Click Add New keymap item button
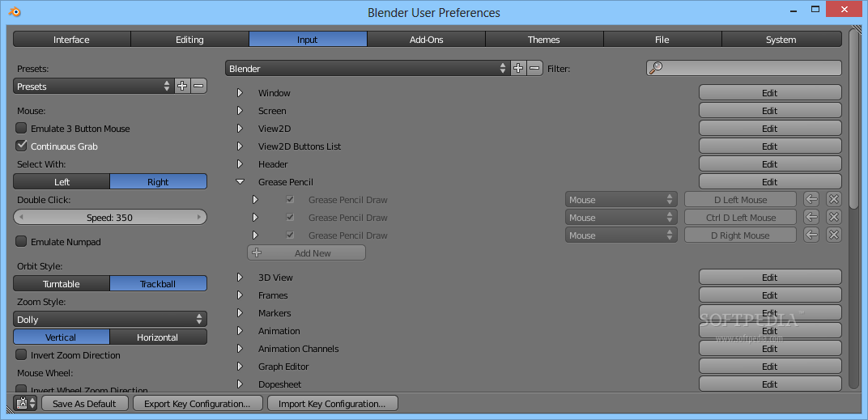 tap(306, 252)
